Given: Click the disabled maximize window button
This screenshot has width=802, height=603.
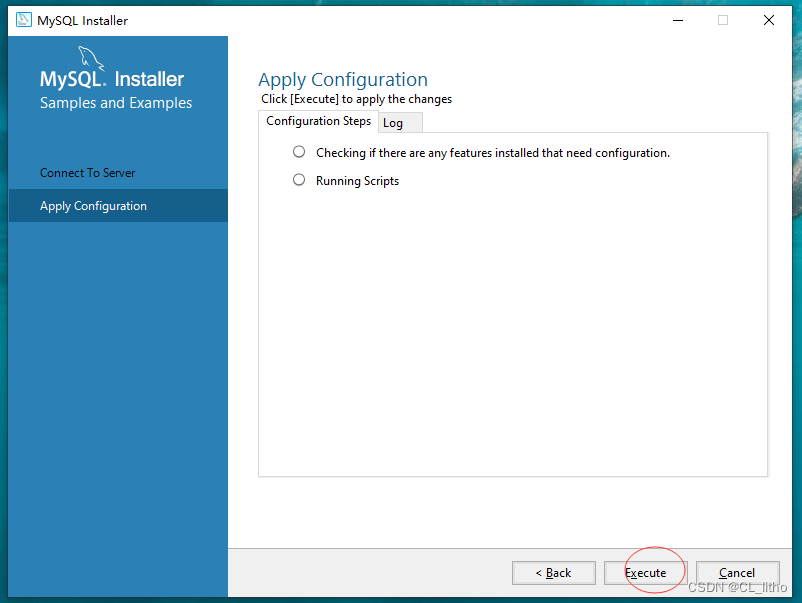Looking at the screenshot, I should point(723,20).
